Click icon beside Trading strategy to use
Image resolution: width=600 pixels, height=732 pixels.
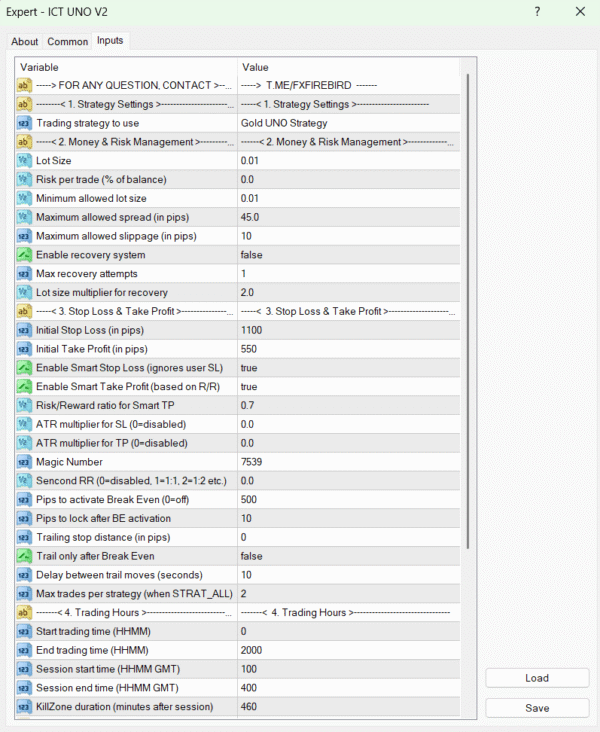click(x=24, y=123)
